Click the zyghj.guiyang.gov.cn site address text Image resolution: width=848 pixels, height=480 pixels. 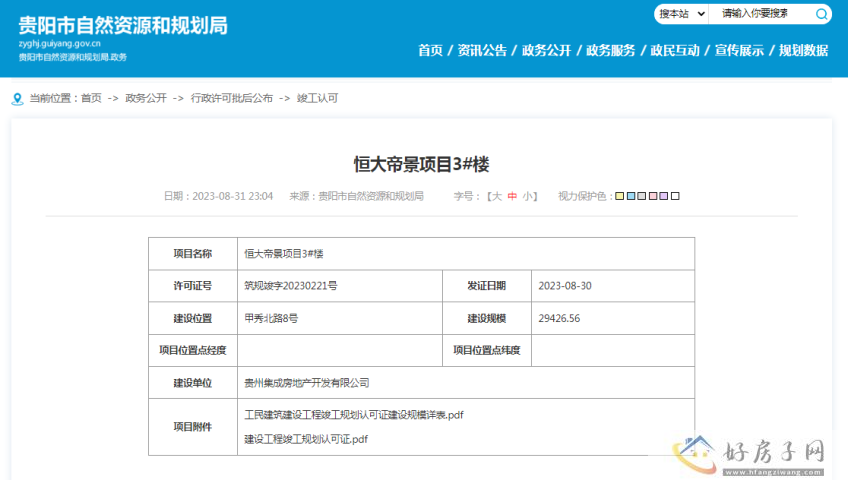coord(59,44)
